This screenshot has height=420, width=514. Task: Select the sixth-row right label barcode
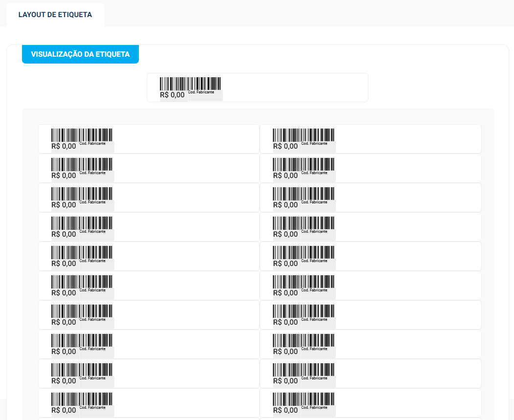click(x=303, y=281)
